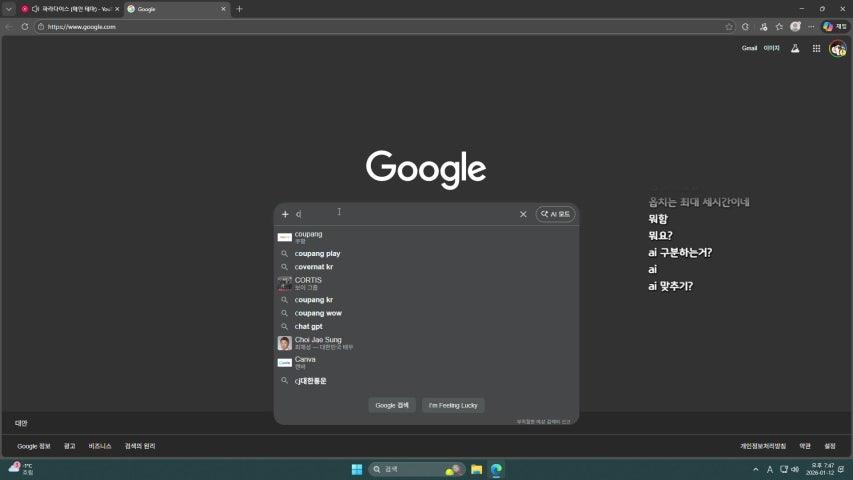Mute the YouTube tab via its speaker icon
The width and height of the screenshot is (853, 480).
35,9
